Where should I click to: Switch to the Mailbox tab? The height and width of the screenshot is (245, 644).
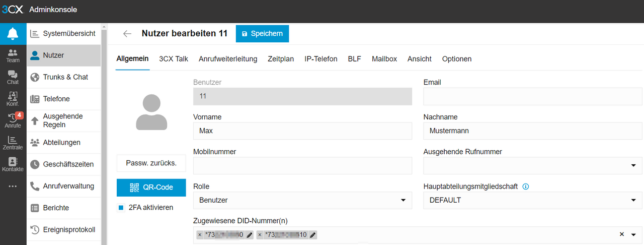[x=384, y=59]
